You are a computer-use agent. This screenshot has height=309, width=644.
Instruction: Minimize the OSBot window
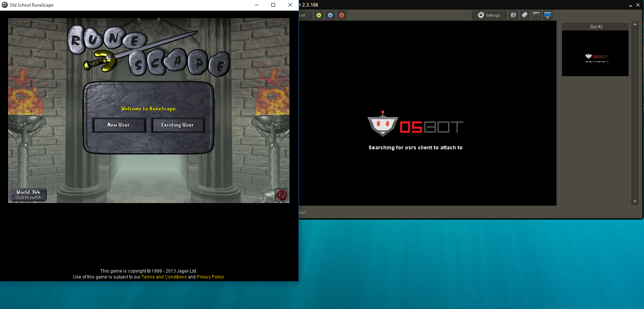(630, 5)
